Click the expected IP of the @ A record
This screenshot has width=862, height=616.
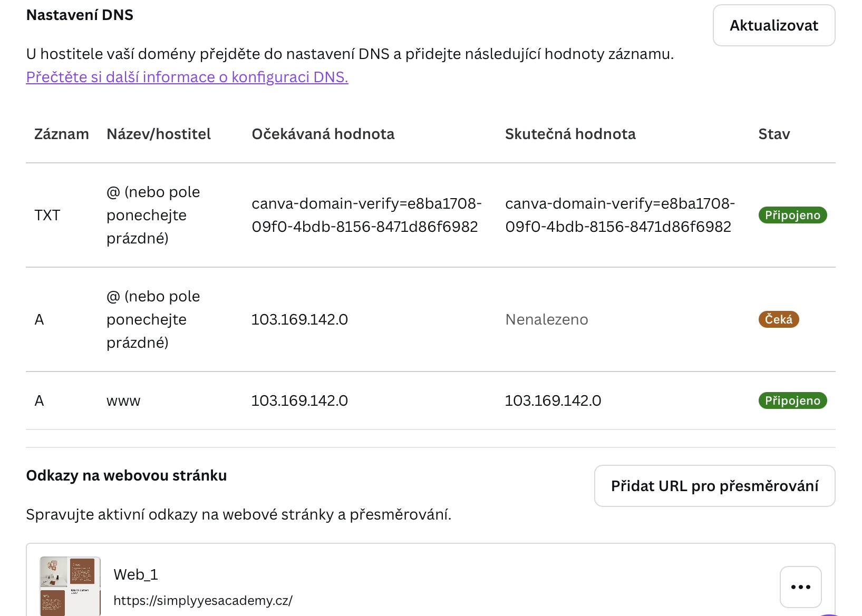pos(299,319)
